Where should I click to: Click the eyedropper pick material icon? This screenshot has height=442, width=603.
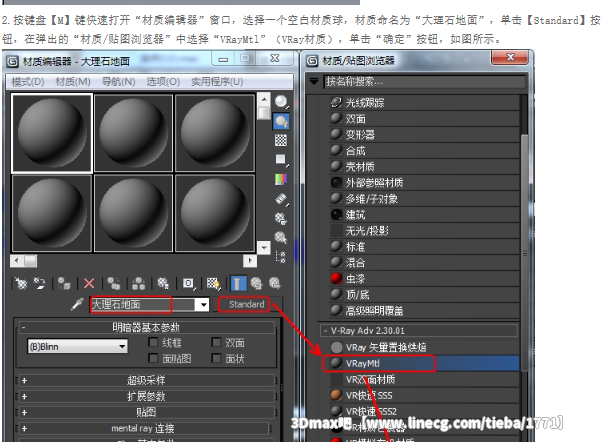77,304
